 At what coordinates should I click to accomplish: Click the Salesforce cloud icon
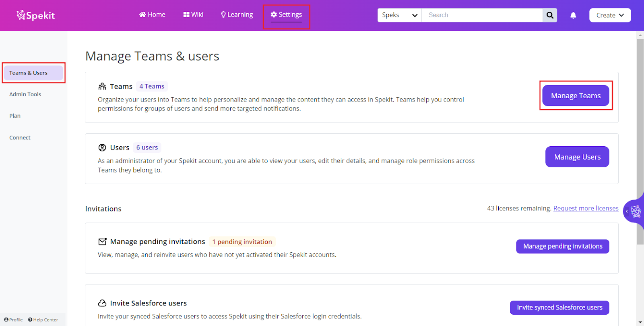pyautogui.click(x=102, y=303)
